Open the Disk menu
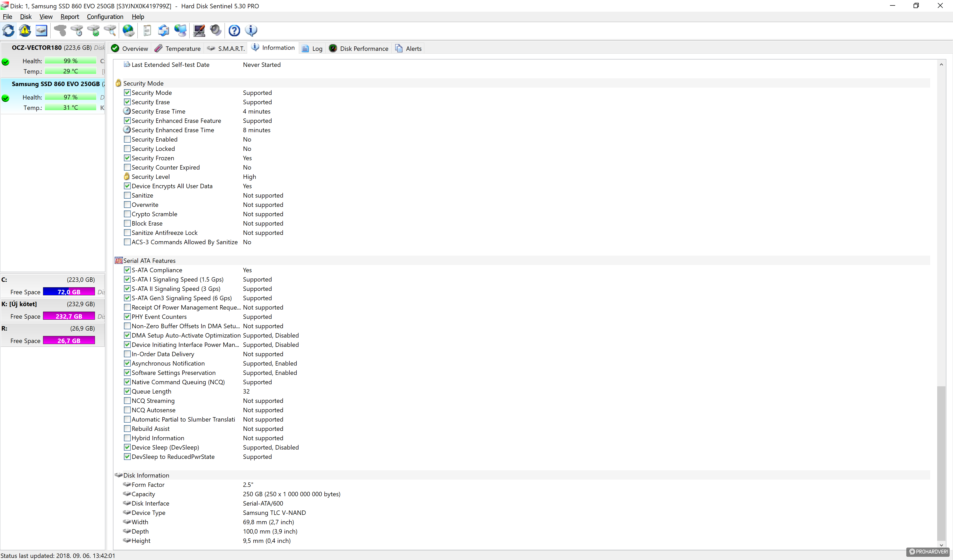This screenshot has width=953, height=560. [26, 17]
